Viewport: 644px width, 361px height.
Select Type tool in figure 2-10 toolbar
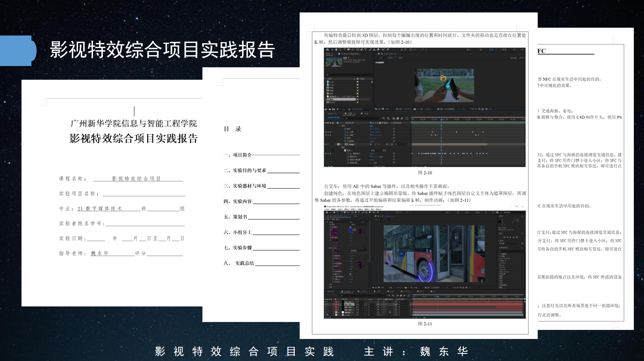365,49
